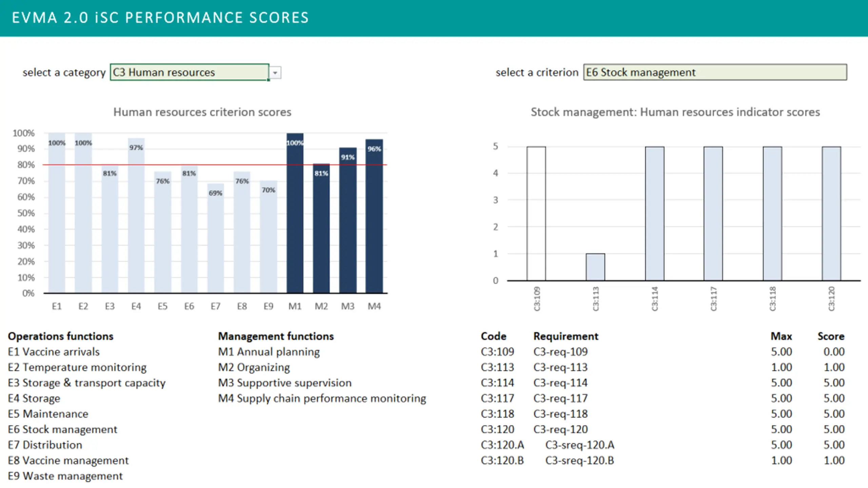Click the 0.00 score for C3:109
Image resolution: width=868 pixels, height=488 pixels.
click(x=834, y=352)
